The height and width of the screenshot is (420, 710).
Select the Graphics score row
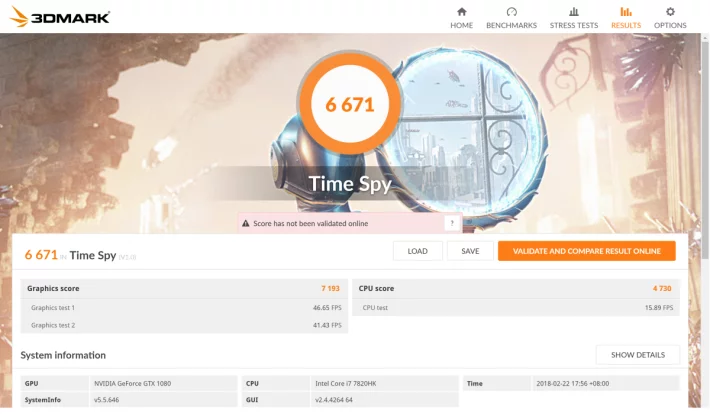click(184, 288)
